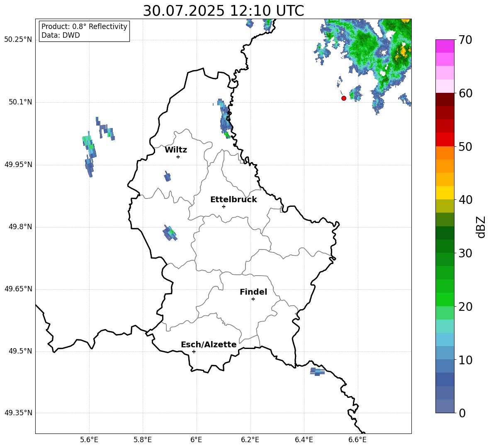Image resolution: width=491 pixels, height=448 pixels.
Task: Click the 49.65°N latitude label
Action: click(18, 289)
